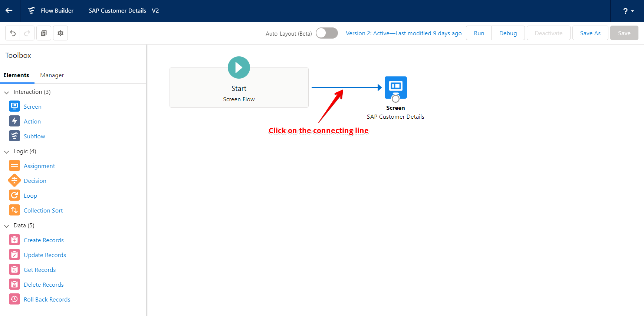Select the Update Records element icon
The image size is (644, 316).
coord(14,255)
